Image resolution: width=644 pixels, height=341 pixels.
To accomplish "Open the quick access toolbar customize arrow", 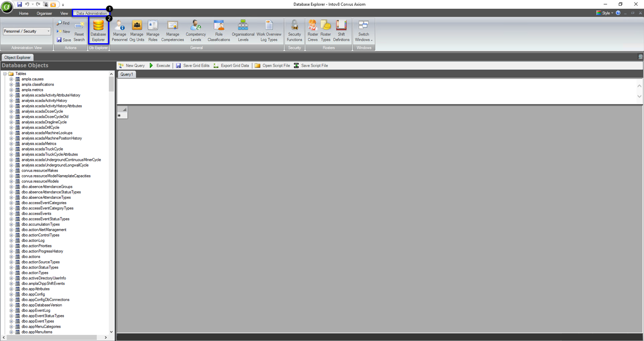I will pos(63,5).
